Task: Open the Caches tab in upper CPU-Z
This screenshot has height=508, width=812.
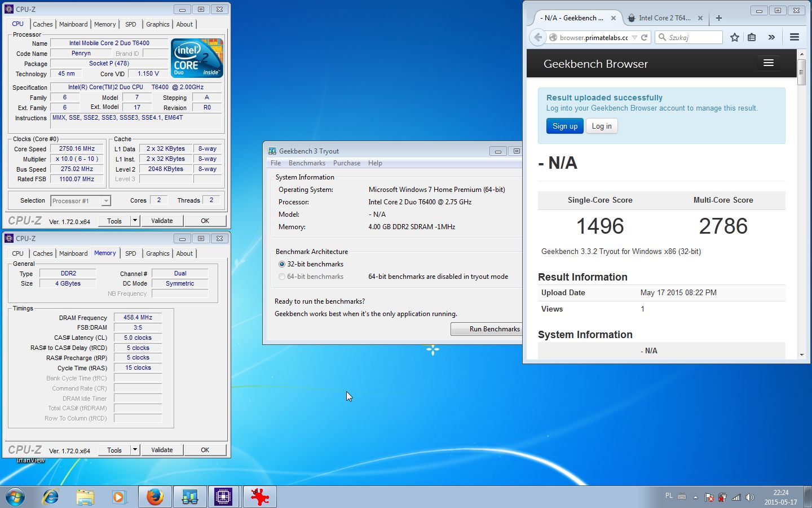Action: pyautogui.click(x=42, y=24)
